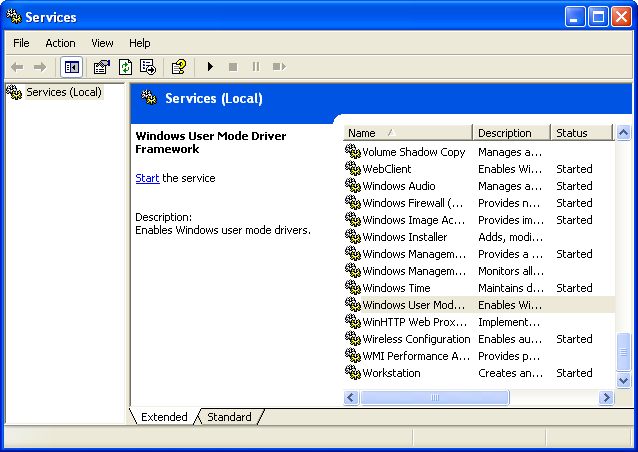Sort list by the Name column header

407,133
